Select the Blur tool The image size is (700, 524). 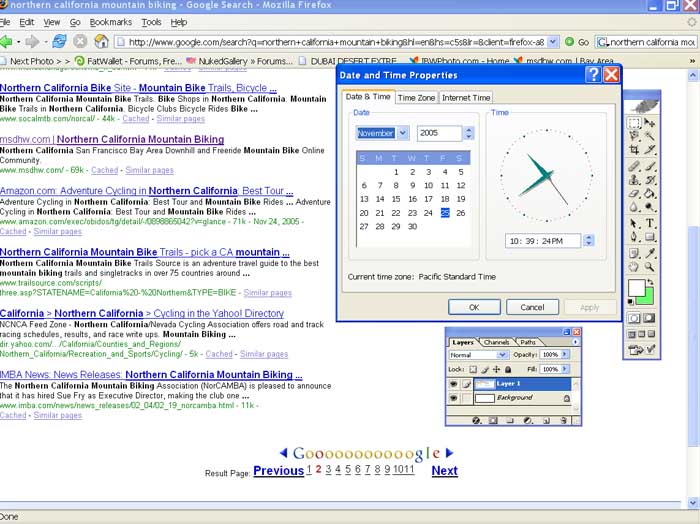(x=634, y=207)
